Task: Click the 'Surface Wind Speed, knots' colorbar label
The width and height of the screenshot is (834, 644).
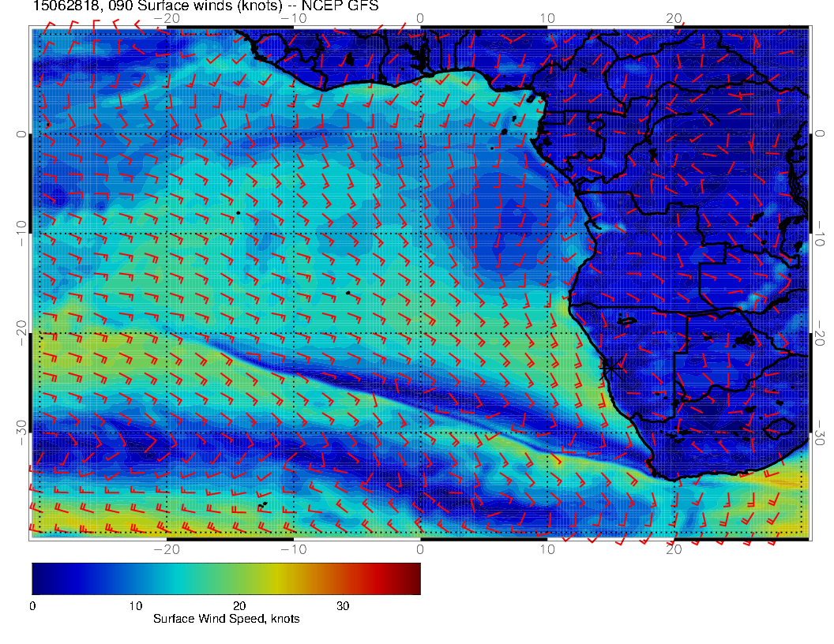Action: 226,620
